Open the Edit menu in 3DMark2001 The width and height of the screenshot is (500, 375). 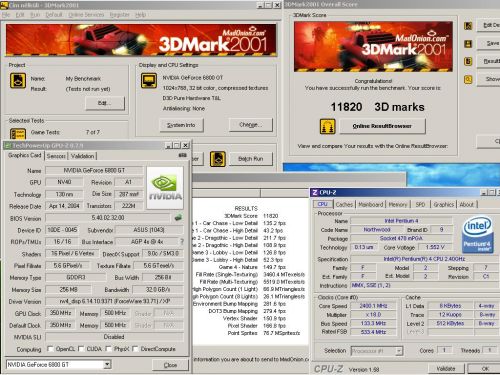click(x=20, y=15)
